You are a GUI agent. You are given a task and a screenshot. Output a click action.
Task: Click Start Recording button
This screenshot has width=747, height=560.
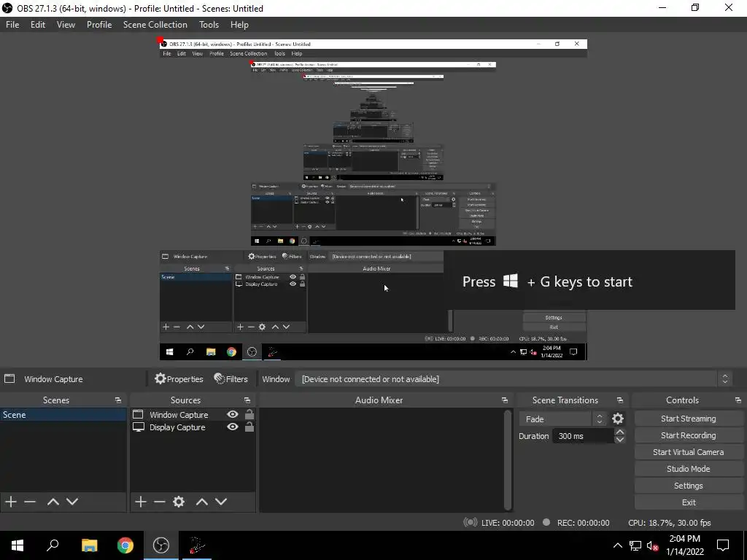click(689, 435)
